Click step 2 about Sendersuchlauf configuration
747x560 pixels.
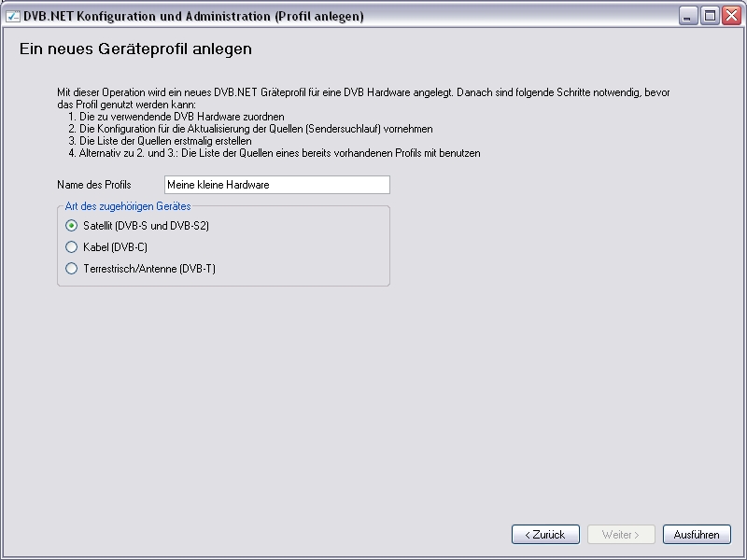coord(250,129)
